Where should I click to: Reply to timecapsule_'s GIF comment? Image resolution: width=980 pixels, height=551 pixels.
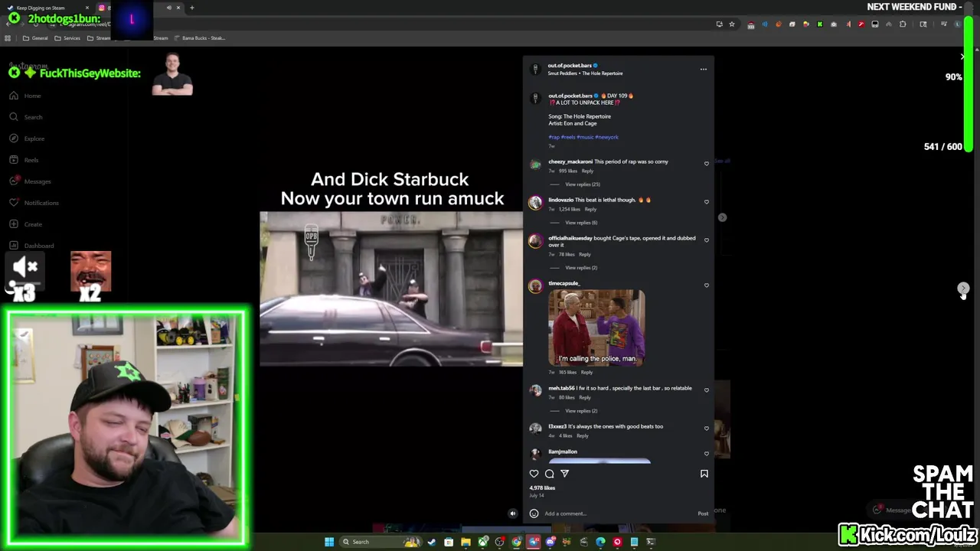586,372
